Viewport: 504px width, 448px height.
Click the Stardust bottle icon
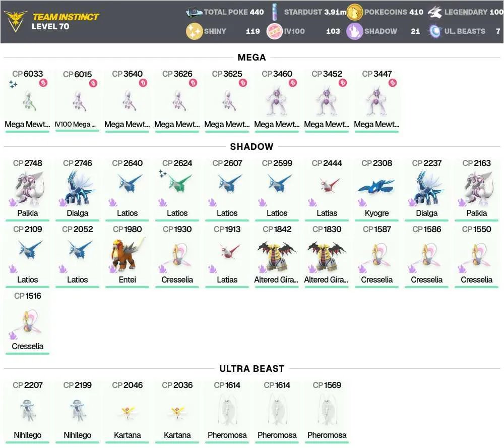pos(275,12)
